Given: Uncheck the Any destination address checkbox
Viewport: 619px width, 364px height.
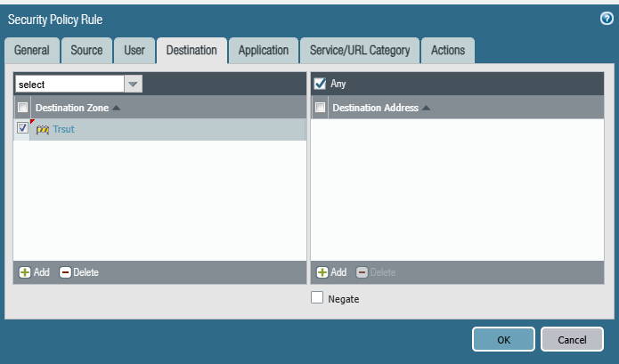Looking at the screenshot, I should (x=320, y=84).
